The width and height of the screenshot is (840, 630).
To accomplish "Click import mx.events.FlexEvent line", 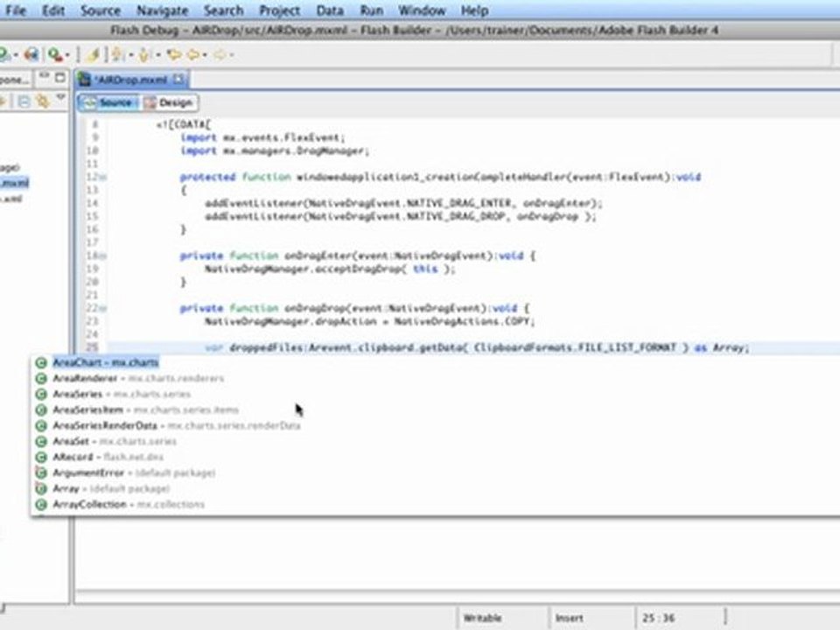I will 262,137.
